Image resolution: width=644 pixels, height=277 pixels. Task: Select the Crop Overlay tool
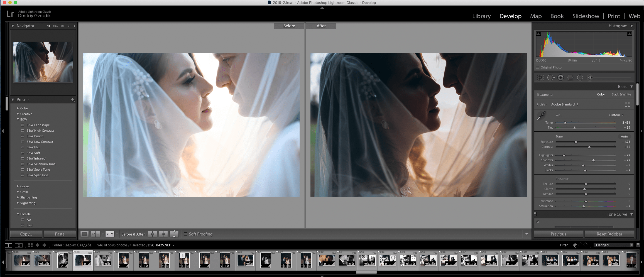540,78
